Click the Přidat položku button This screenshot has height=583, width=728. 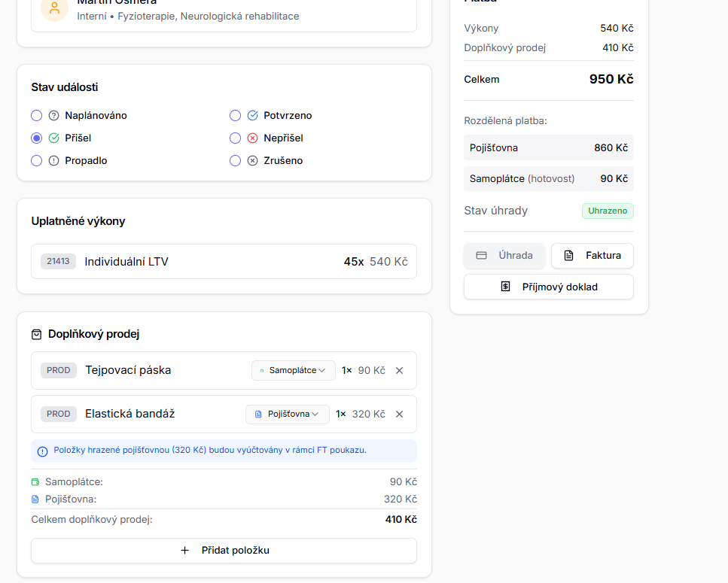click(x=224, y=550)
